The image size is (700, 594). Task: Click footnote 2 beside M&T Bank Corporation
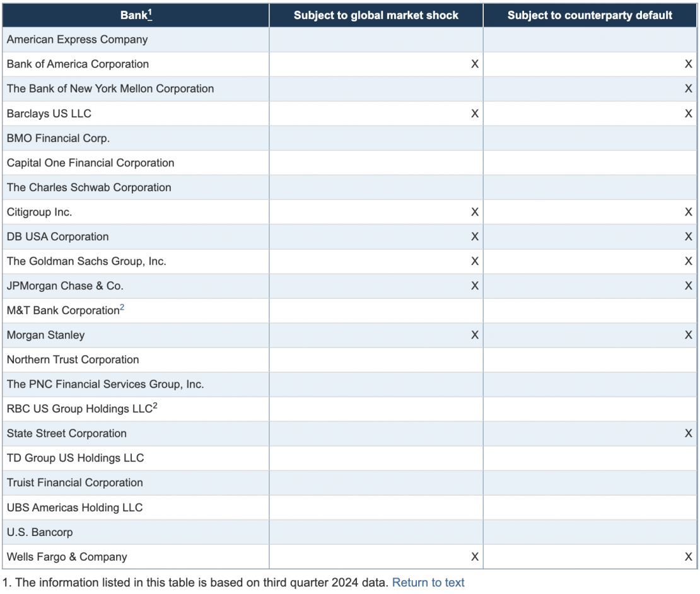tap(122, 308)
